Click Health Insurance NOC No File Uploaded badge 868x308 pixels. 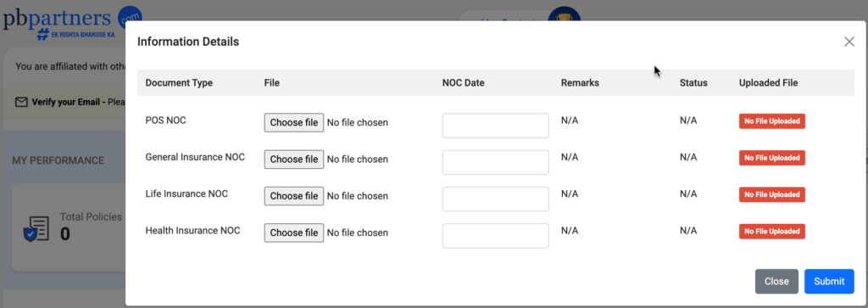[771, 231]
